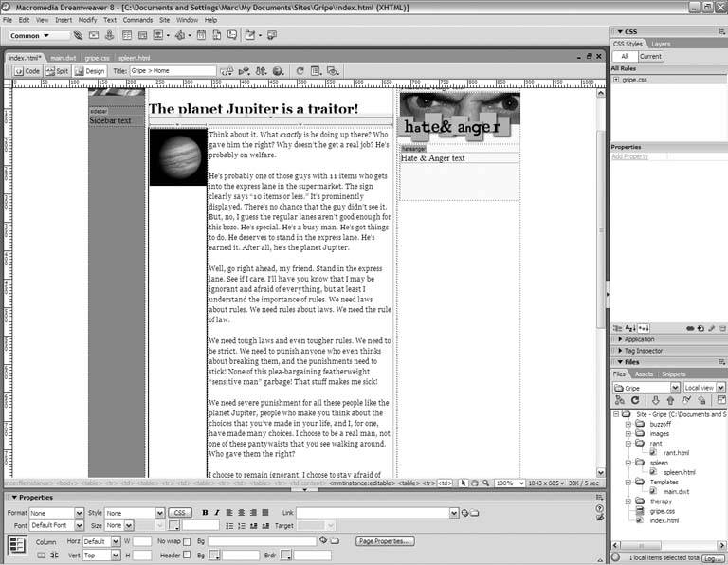
Task: Click the Italic formatting button
Action: (216, 513)
